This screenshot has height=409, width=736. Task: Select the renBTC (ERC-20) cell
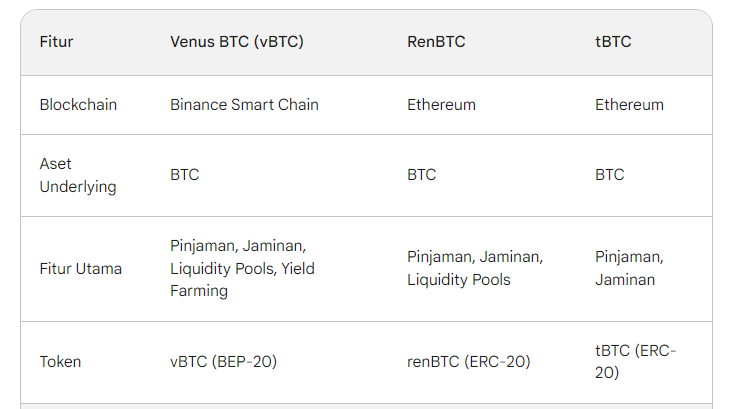[x=468, y=362]
